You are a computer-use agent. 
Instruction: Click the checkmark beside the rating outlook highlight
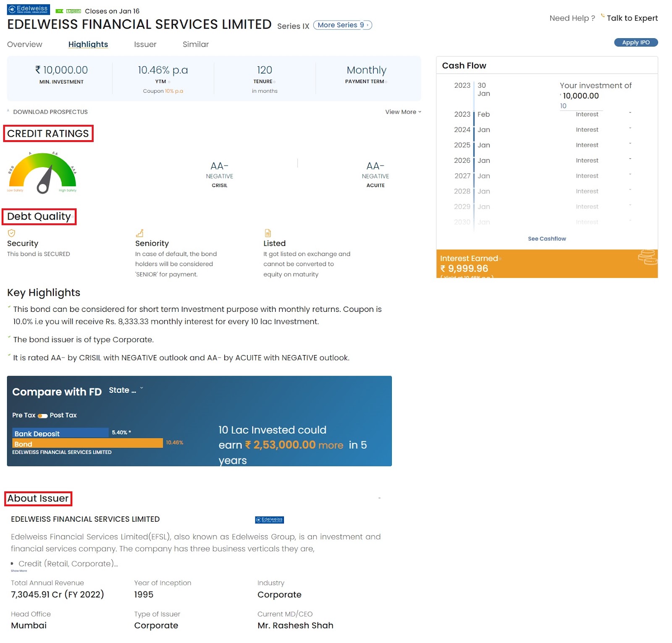pyautogui.click(x=9, y=355)
